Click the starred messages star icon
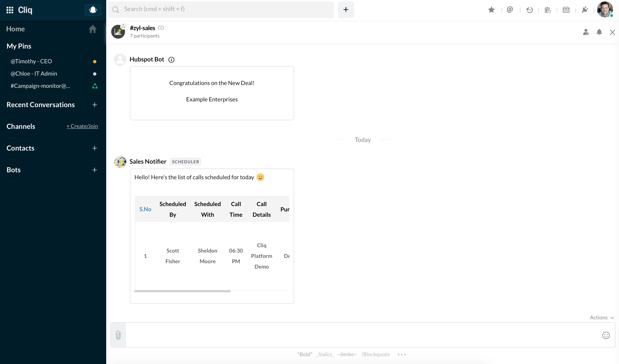This screenshot has height=364, width=619. (x=491, y=10)
